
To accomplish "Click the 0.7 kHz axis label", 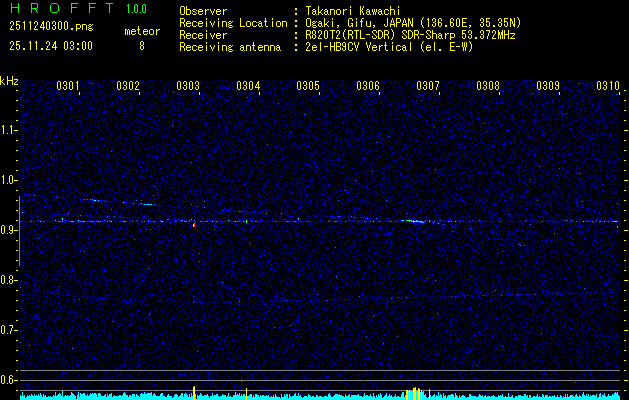I will [x=9, y=330].
